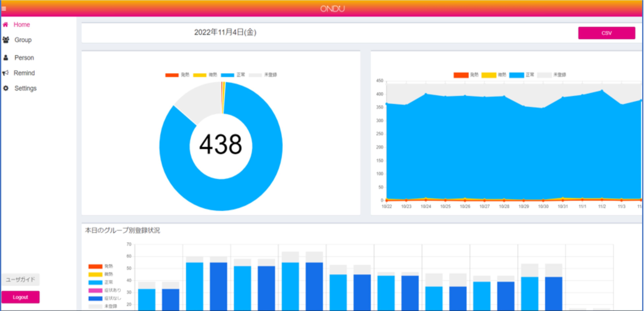Click the Group people icon
This screenshot has height=311, width=644.
click(x=6, y=40)
